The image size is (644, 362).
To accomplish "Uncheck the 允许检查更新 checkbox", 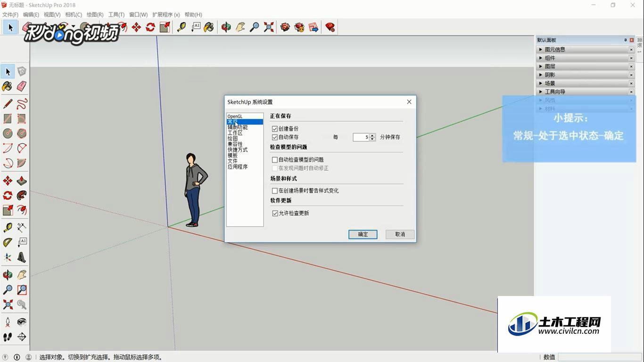I will click(x=275, y=214).
